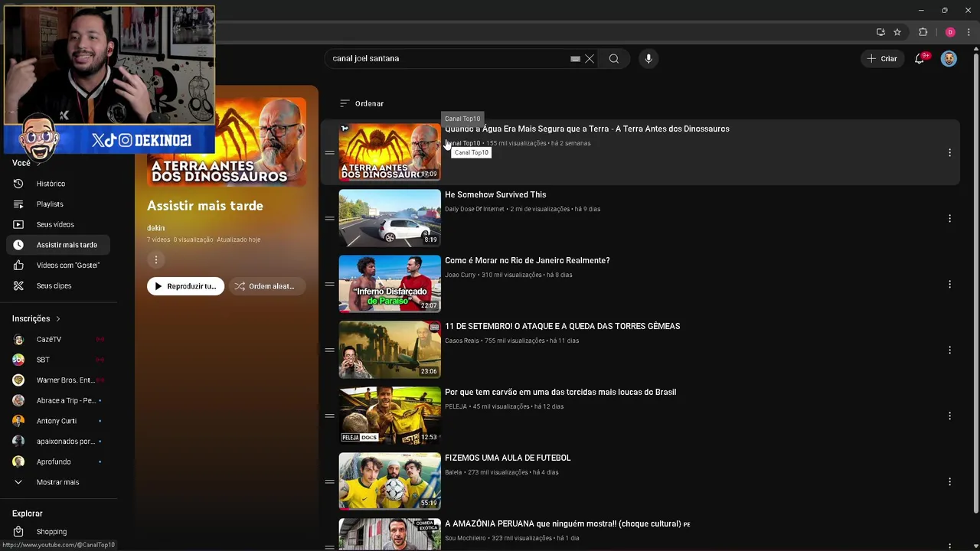Viewport: 980px width, 551px height.
Task: Click Casos Reais channel name
Action: click(x=462, y=341)
